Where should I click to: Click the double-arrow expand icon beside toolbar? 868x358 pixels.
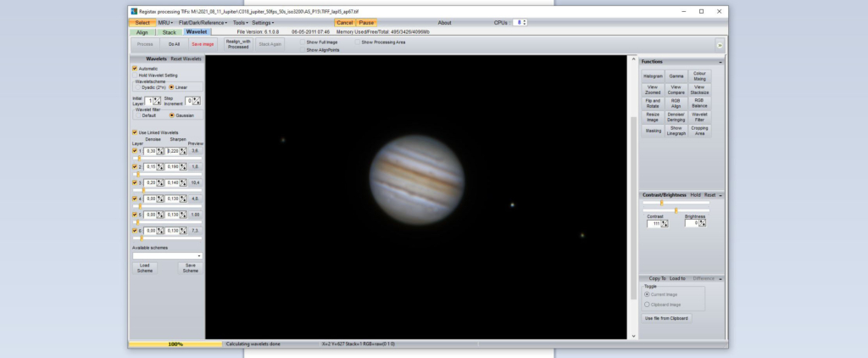pos(720,46)
